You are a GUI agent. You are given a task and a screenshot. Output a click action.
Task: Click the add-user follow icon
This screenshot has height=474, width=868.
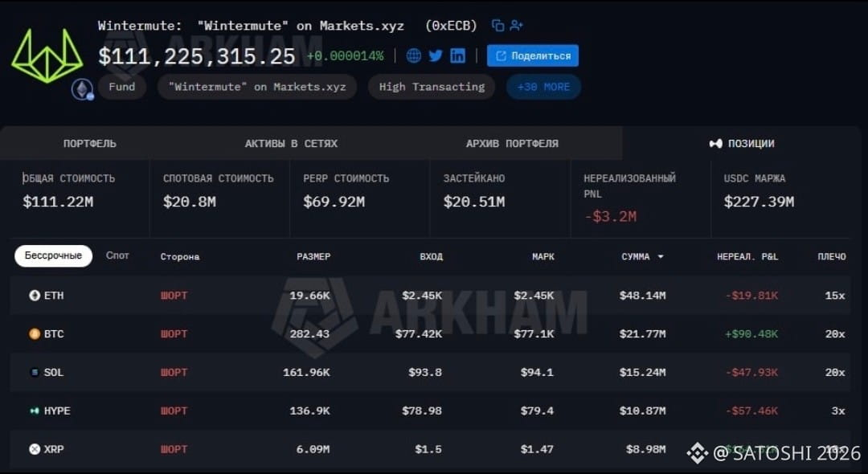click(517, 26)
